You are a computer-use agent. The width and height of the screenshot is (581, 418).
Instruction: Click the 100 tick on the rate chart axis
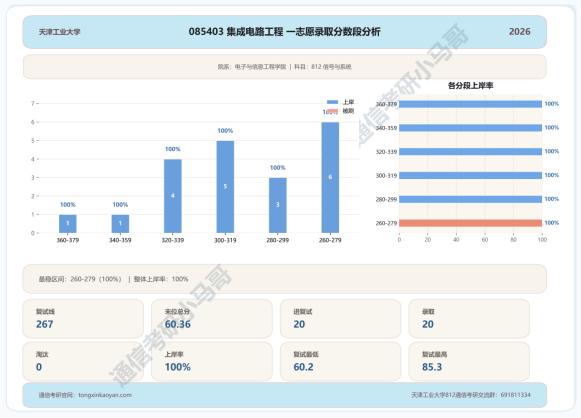[x=542, y=240]
